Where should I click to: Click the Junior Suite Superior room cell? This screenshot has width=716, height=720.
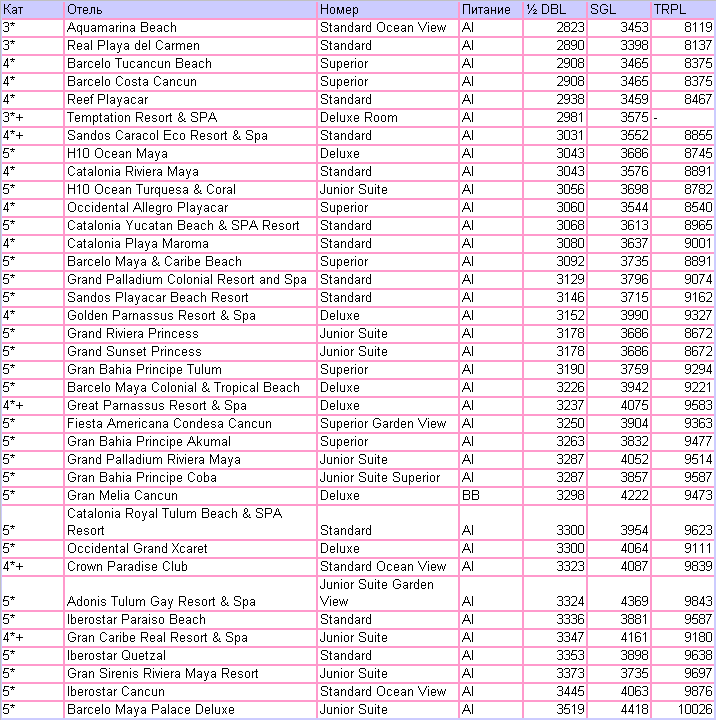(x=380, y=477)
